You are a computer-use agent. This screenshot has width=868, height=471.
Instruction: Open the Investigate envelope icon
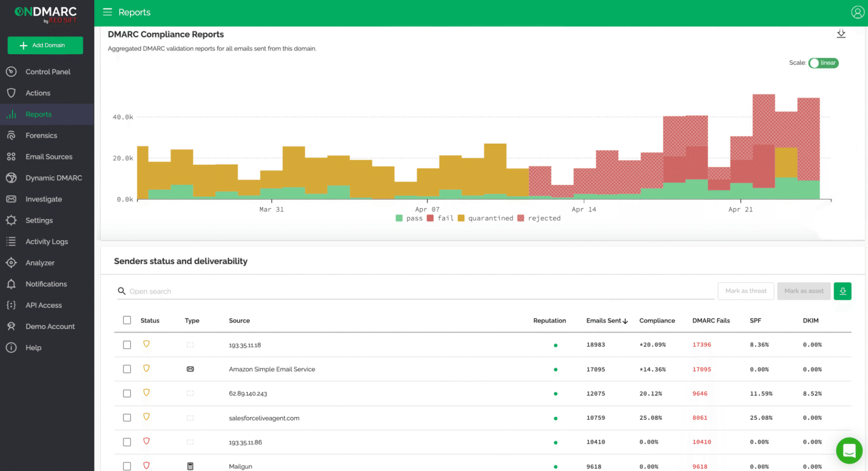11,199
